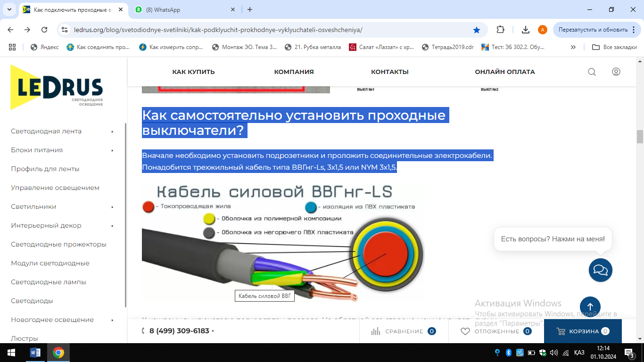Open the Светодиодные лампы category
The image size is (644, 362).
point(49,282)
